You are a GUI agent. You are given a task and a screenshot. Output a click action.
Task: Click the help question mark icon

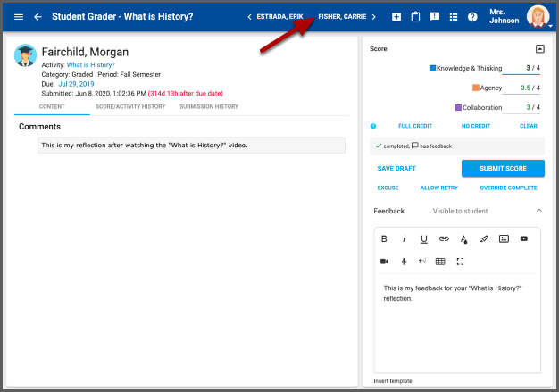point(472,17)
